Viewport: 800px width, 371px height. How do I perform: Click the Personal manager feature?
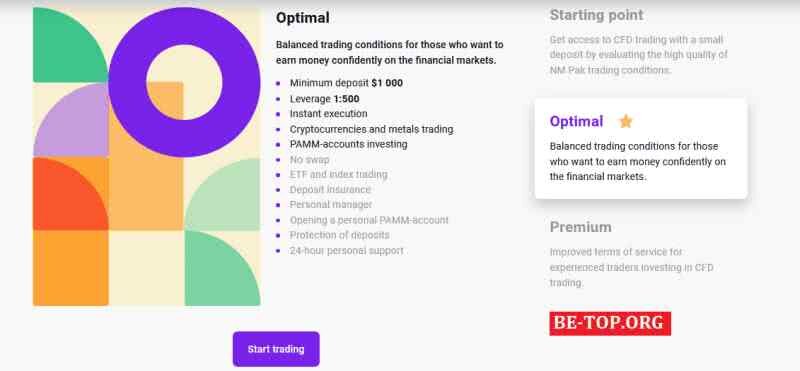tap(331, 205)
